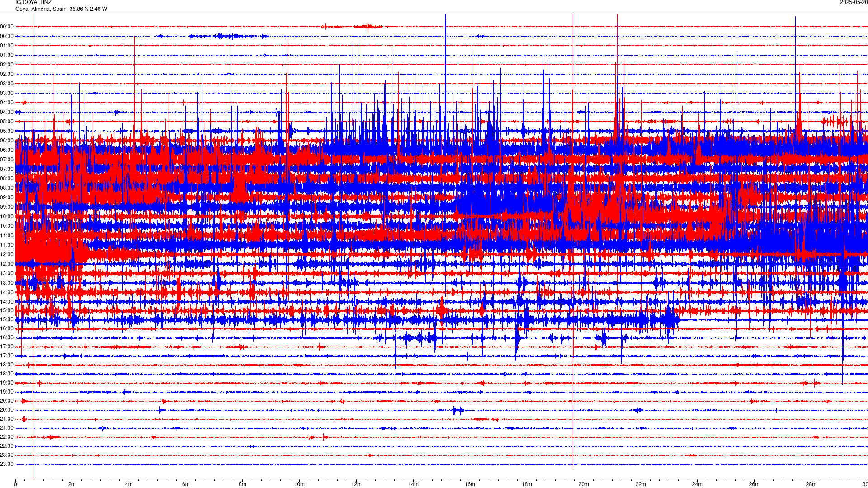Select the 10:00 time row label
The height and width of the screenshot is (488, 868).
7,216
